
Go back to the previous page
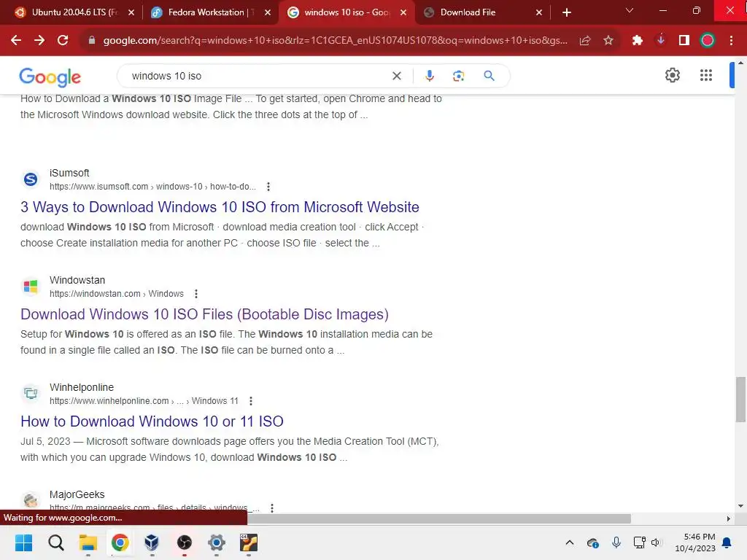[x=16, y=41]
